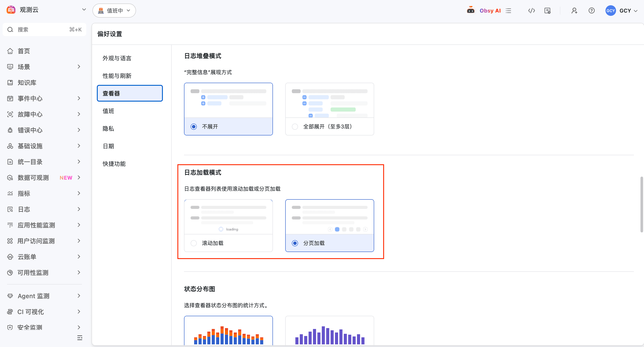Viewport: 644px width, 347px height.
Task: Open the 快捷功能 settings tab
Action: click(x=130, y=164)
